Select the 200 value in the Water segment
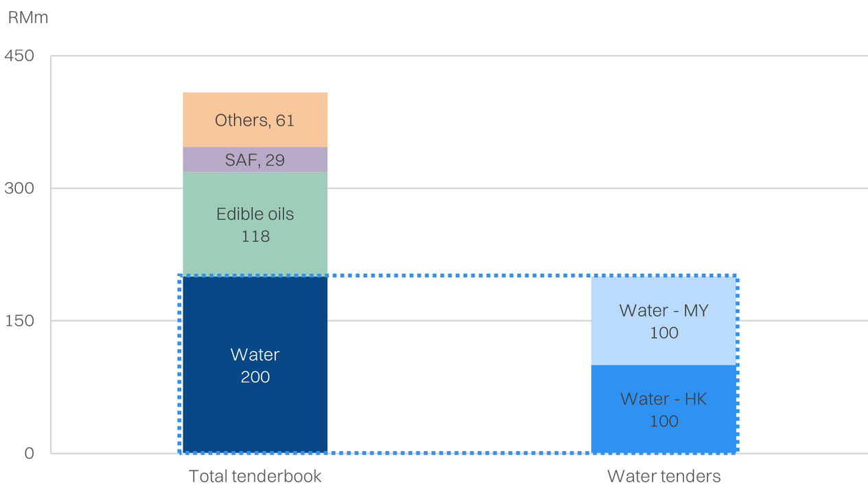Screen dimensions: 868x500 tap(255, 377)
